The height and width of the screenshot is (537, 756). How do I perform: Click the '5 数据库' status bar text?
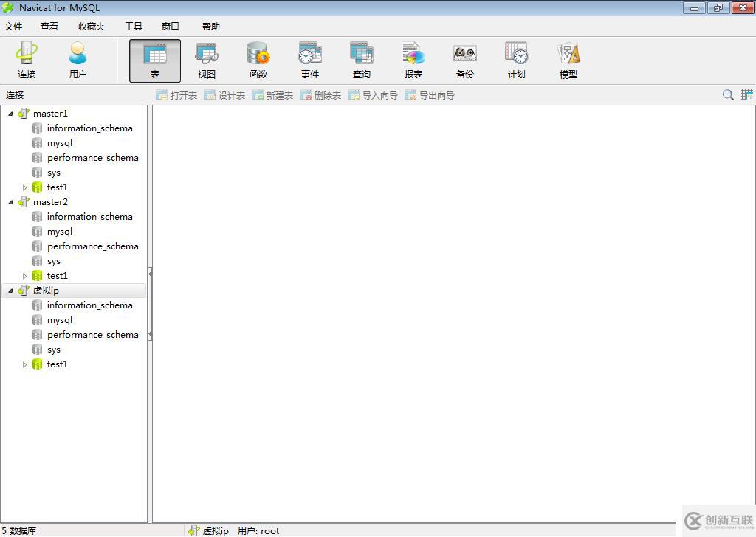click(18, 531)
